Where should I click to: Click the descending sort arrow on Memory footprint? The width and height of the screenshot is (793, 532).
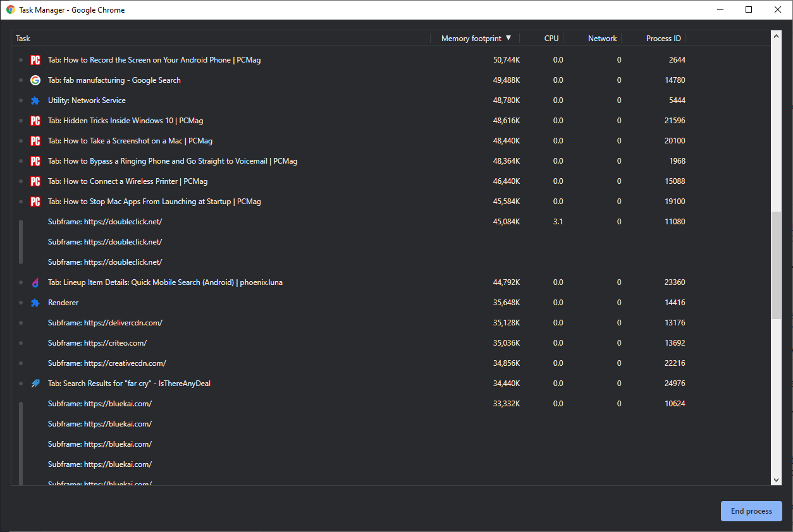(x=508, y=38)
